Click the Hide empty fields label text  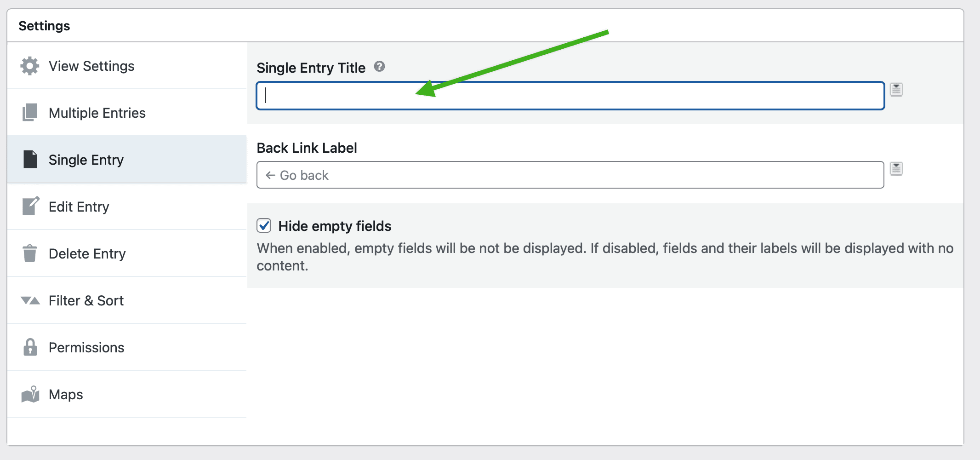(x=335, y=226)
